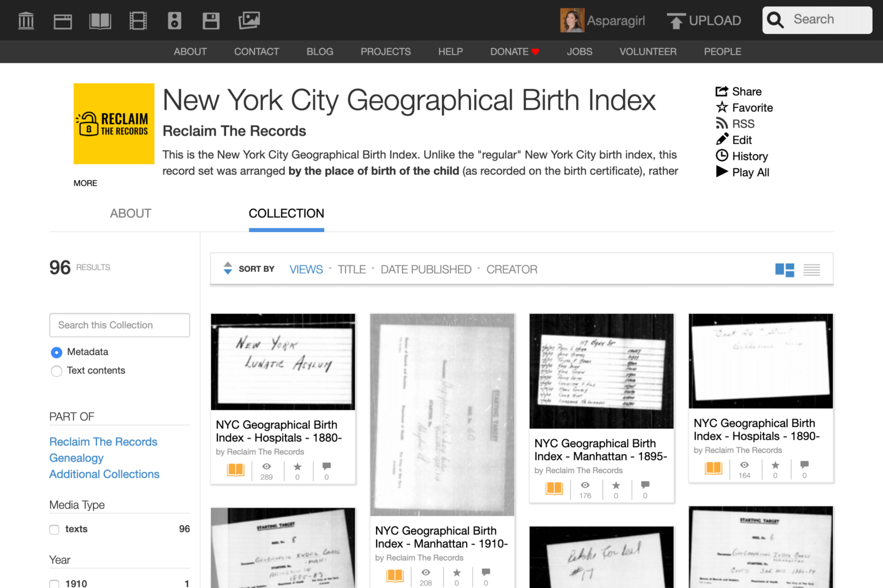Screen dimensions: 883x588
Task: Open the images collection icon
Action: coord(249,20)
